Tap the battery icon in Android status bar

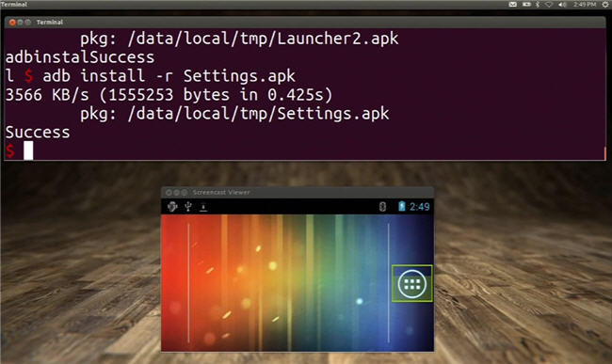[x=402, y=206]
